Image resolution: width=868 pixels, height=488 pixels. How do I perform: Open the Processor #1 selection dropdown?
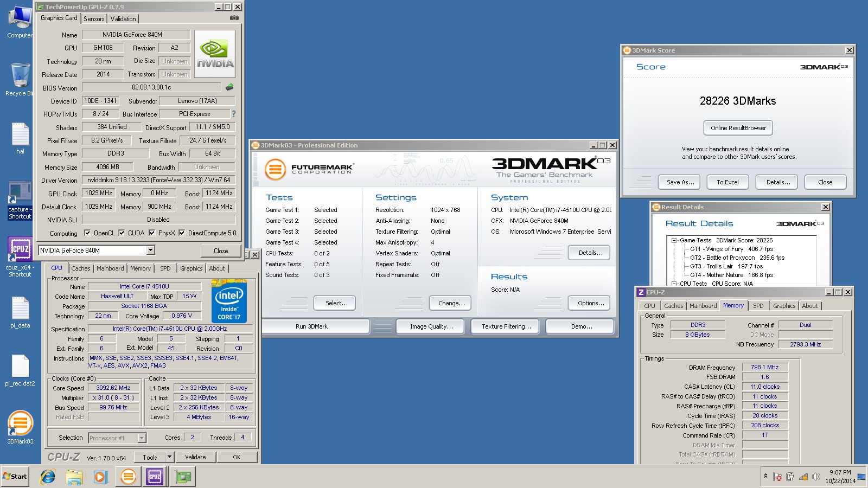[x=142, y=438]
